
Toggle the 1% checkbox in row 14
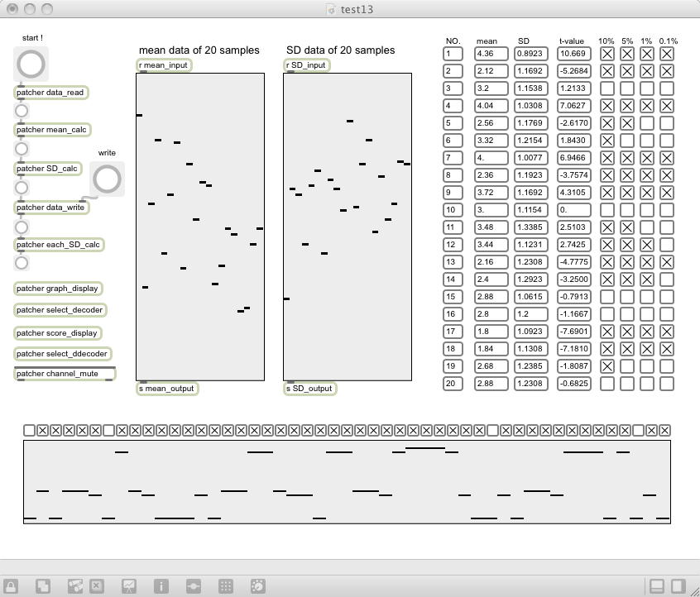click(x=647, y=279)
